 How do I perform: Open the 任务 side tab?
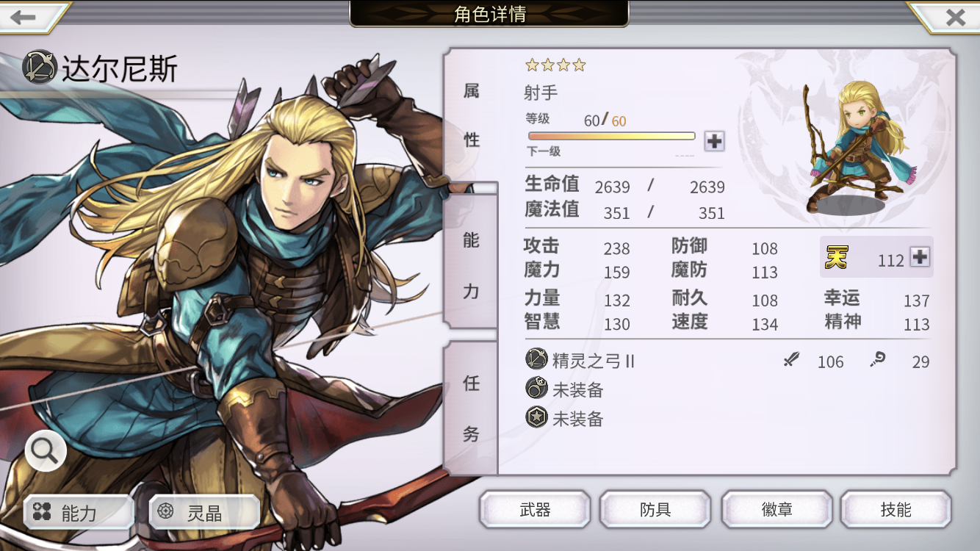[x=471, y=408]
